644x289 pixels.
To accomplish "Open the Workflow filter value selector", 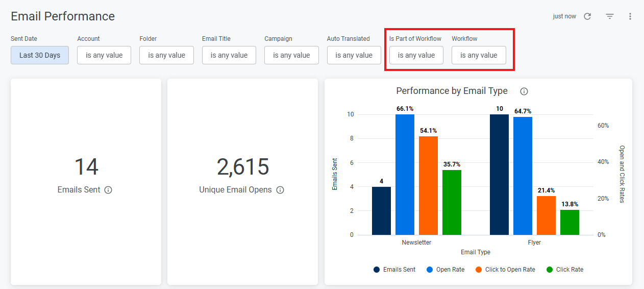I will pyautogui.click(x=479, y=55).
